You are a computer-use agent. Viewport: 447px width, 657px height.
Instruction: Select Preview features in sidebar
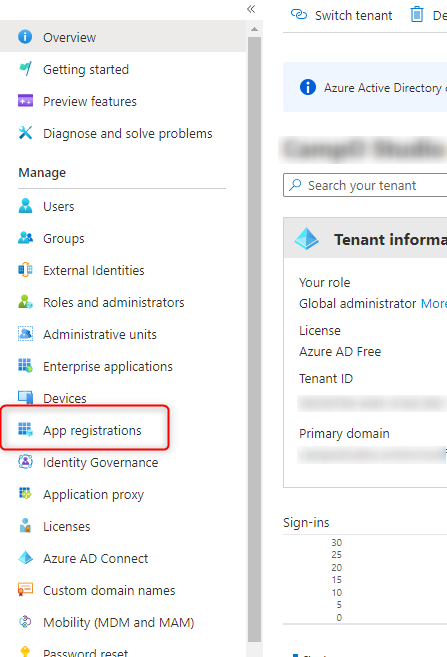point(123,101)
